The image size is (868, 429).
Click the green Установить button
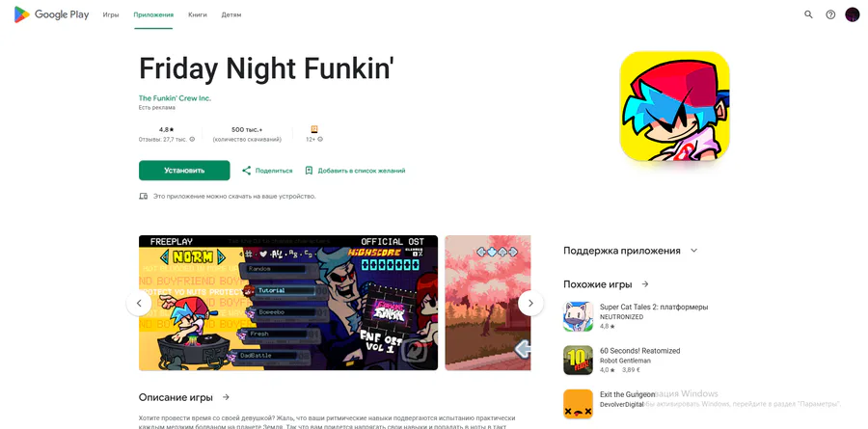pyautogui.click(x=184, y=171)
